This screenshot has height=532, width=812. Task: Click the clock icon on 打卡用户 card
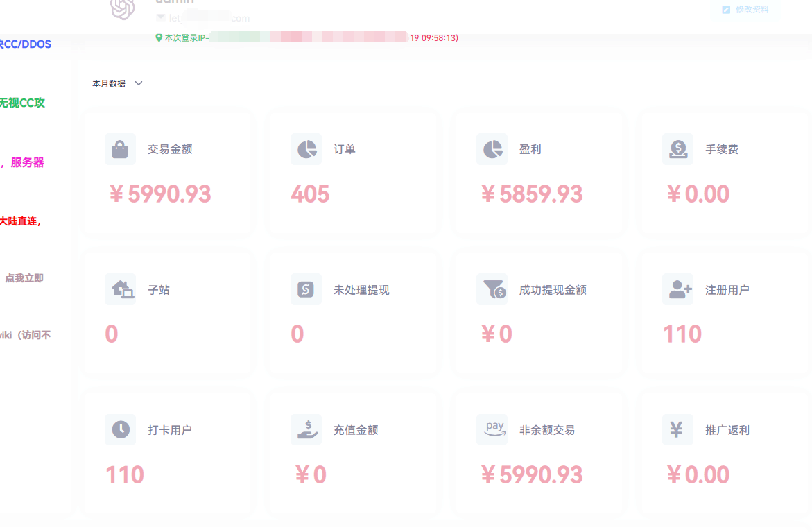[120, 429]
